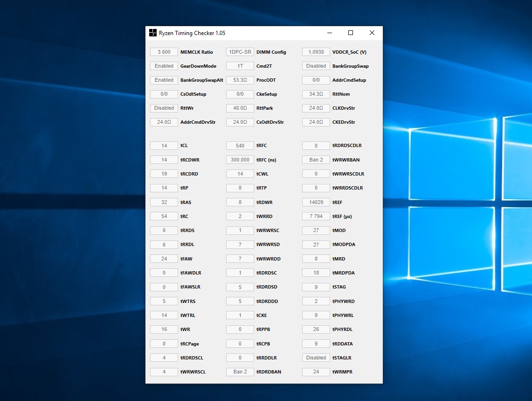532x401 pixels.
Task: Click the CsOdtSetup value field
Action: [164, 94]
